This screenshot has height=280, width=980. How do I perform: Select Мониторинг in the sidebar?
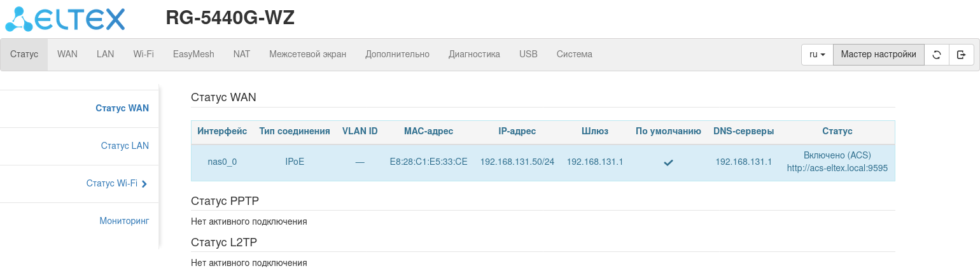click(124, 221)
